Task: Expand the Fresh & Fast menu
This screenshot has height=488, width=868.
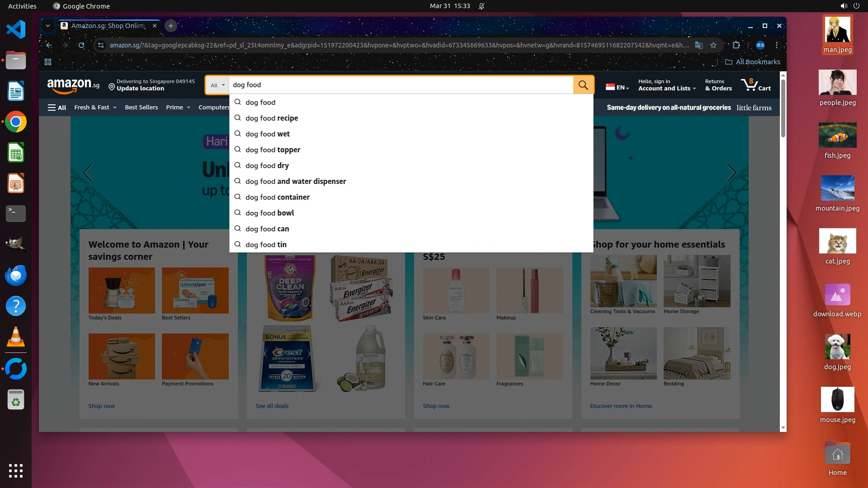Action: (x=95, y=108)
